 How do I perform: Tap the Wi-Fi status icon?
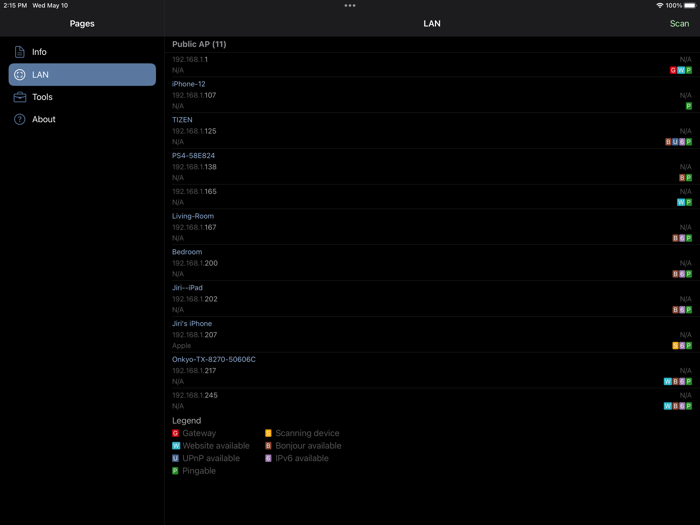point(659,5)
